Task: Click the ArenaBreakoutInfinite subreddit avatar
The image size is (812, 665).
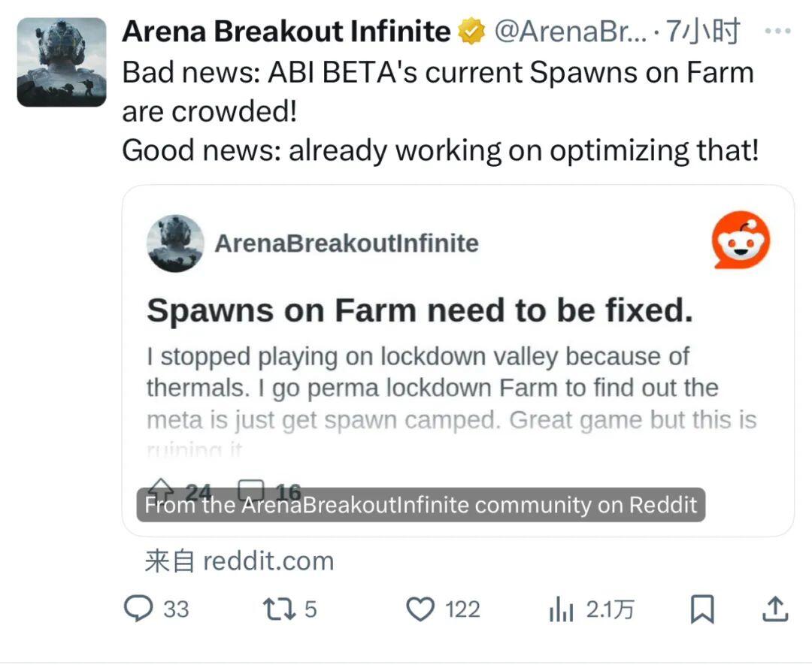Action: 175,243
